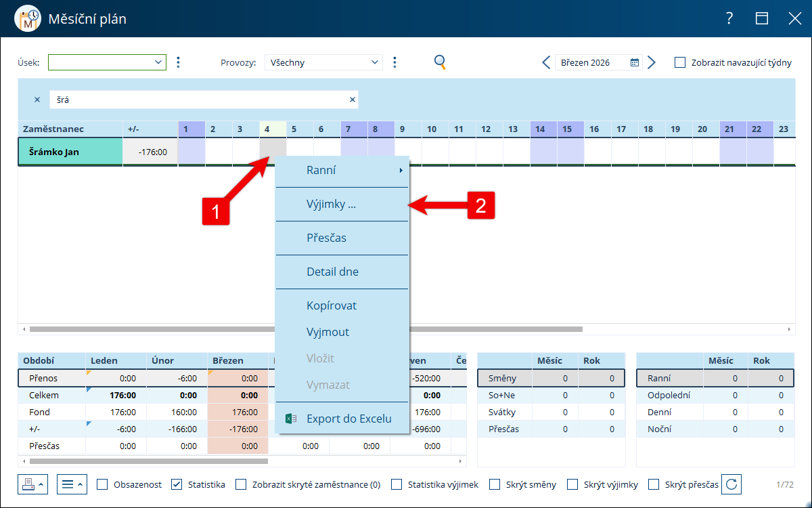Open the three-dot menu next to Provozy

pos(394,62)
